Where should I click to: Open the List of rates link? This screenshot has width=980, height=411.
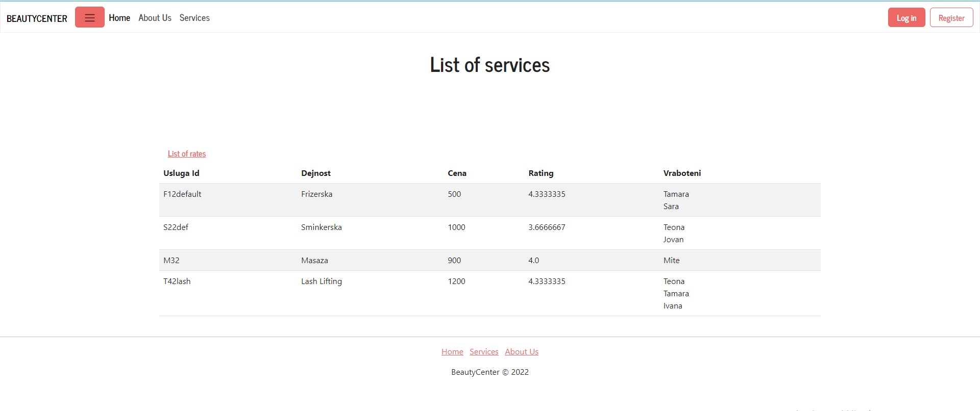pyautogui.click(x=187, y=154)
